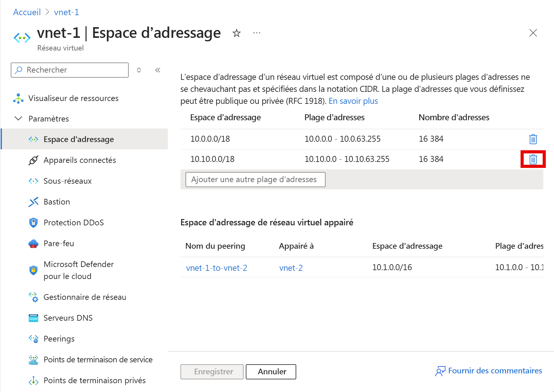The image size is (554, 392).
Task: Open the En savoir plus link
Action: 353,101
